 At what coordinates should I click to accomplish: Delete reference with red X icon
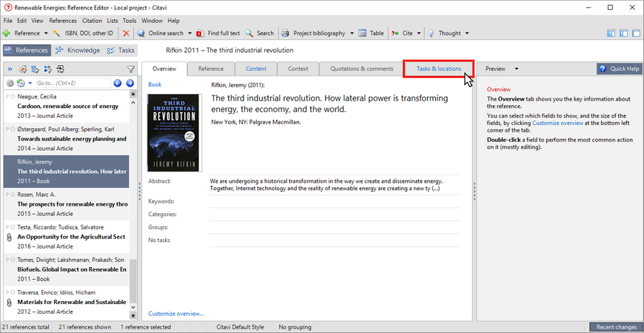click(x=126, y=33)
